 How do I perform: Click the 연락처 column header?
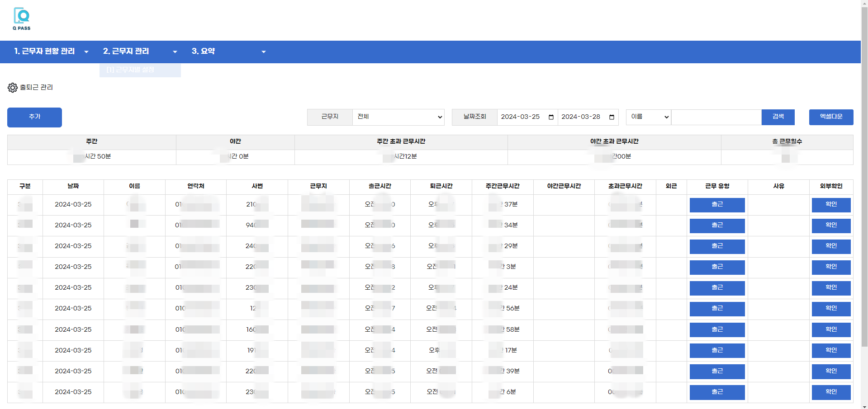(x=196, y=186)
